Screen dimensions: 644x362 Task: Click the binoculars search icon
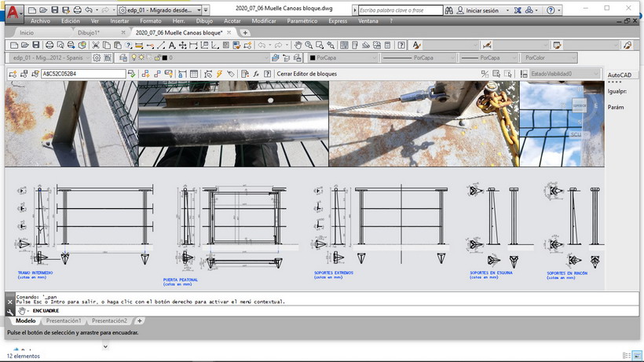449,10
